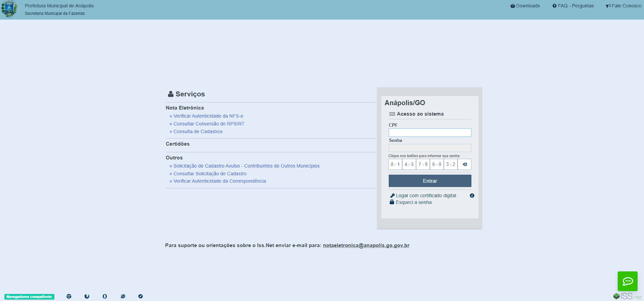Choose Logar com certificado digital

(x=426, y=196)
